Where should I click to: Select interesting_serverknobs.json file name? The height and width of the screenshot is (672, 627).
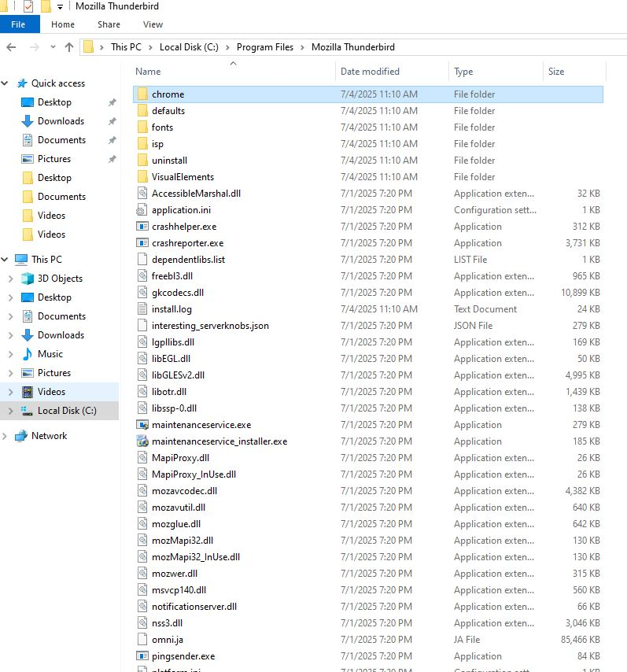click(210, 326)
